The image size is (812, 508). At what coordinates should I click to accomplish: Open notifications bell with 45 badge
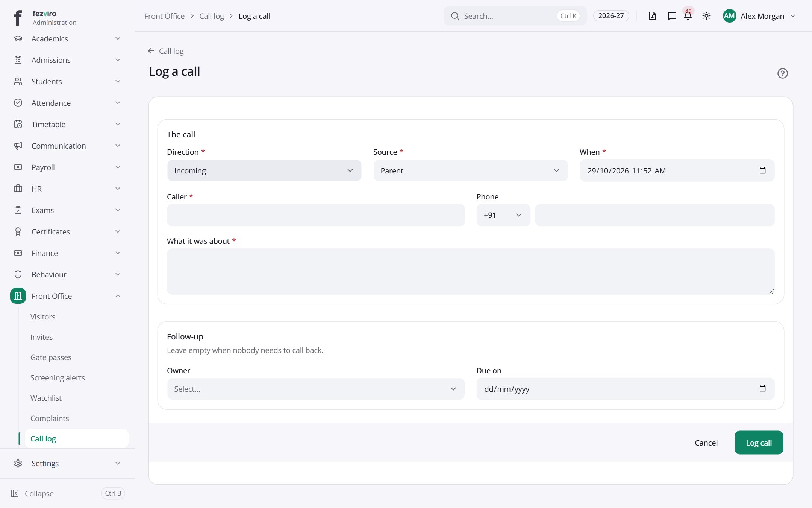[688, 16]
